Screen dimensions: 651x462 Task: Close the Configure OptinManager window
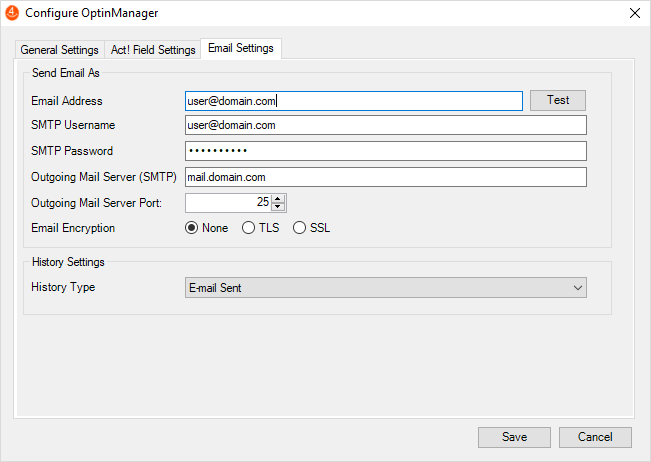tap(634, 13)
